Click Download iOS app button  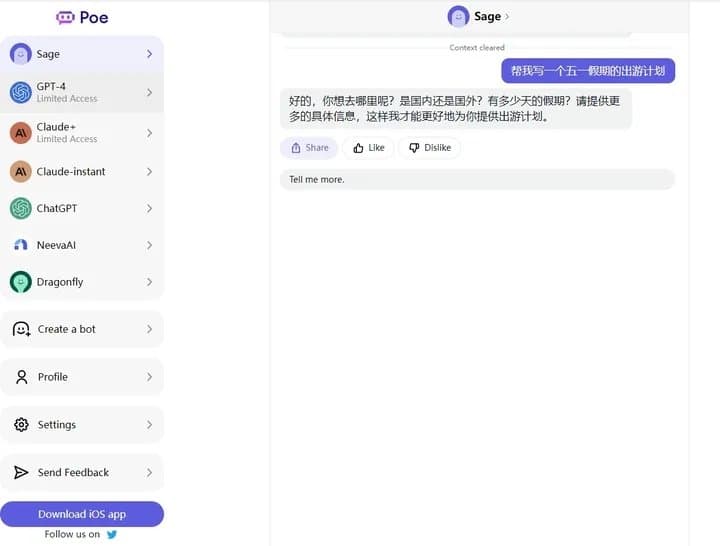[82, 514]
